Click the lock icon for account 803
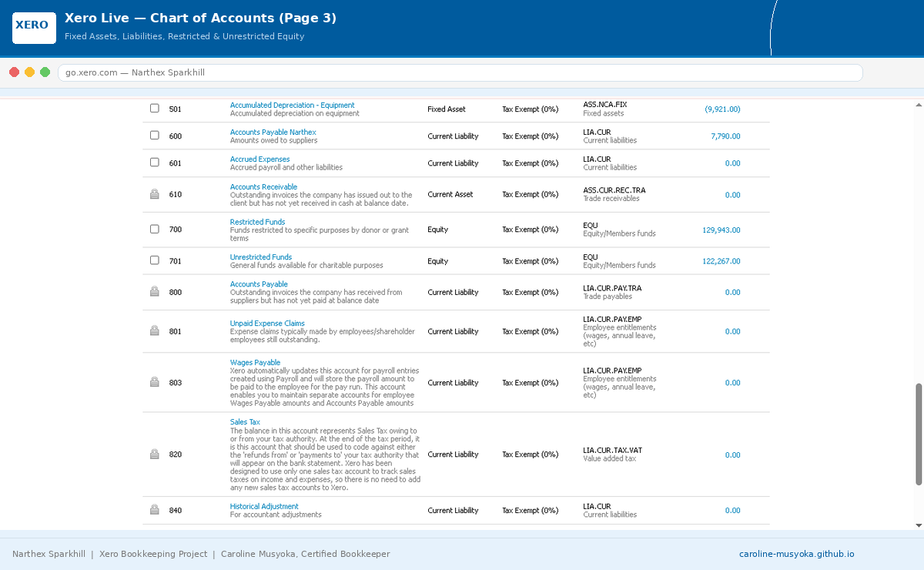Screen dimensions: 924x570 (154, 382)
